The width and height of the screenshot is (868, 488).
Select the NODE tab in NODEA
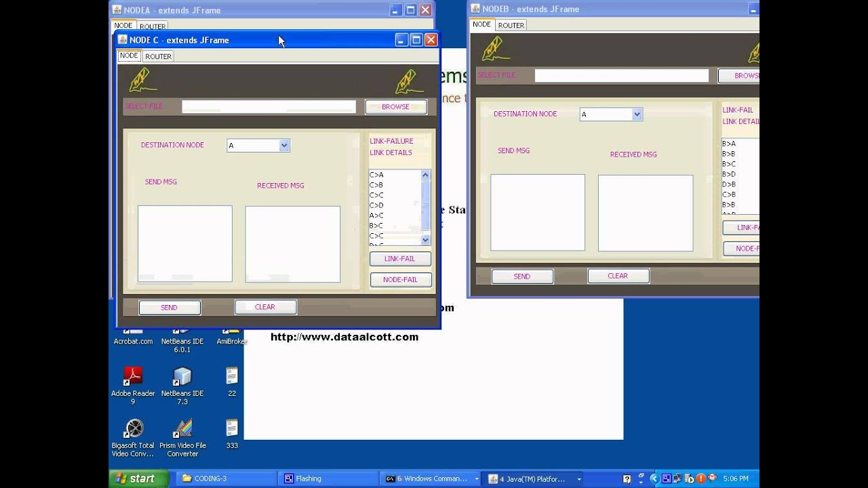tap(123, 26)
